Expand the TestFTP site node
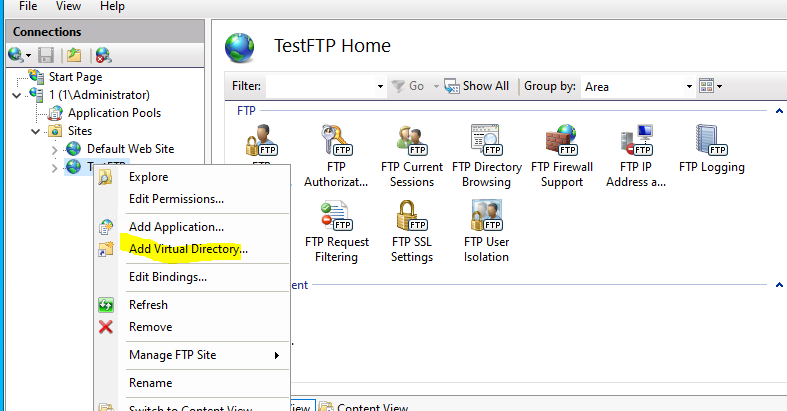Viewport: 787px width, 411px height. 54,168
